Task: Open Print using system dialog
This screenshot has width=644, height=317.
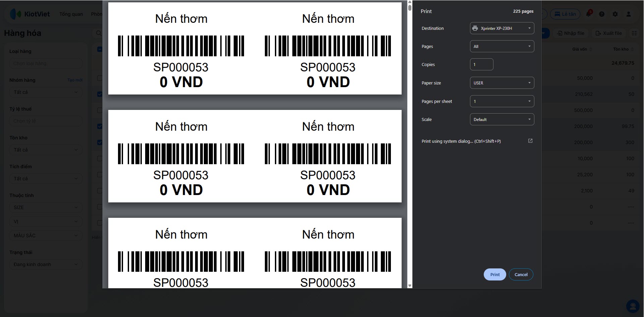Action: [477, 141]
